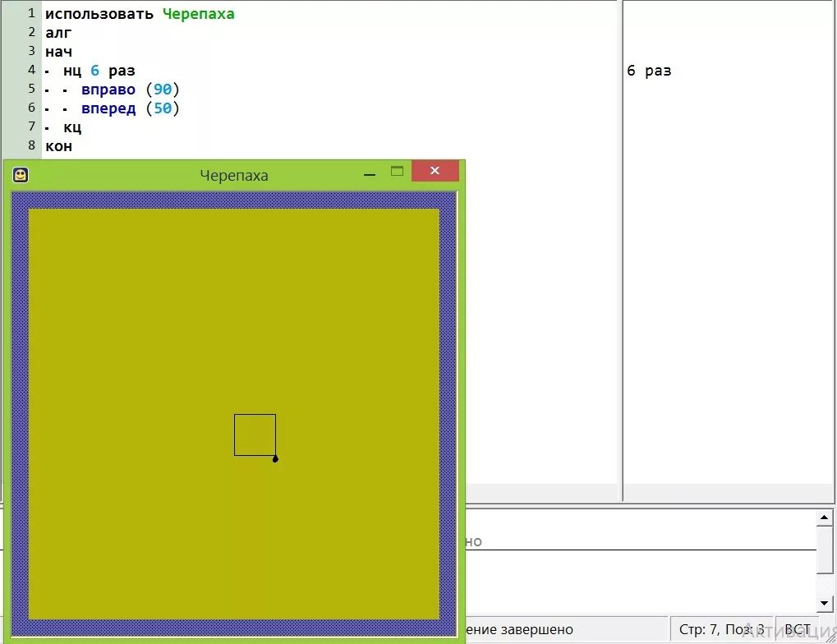Viewport: 837px width, 644px height.
Task: Click the вперед command on line 6
Action: click(108, 108)
